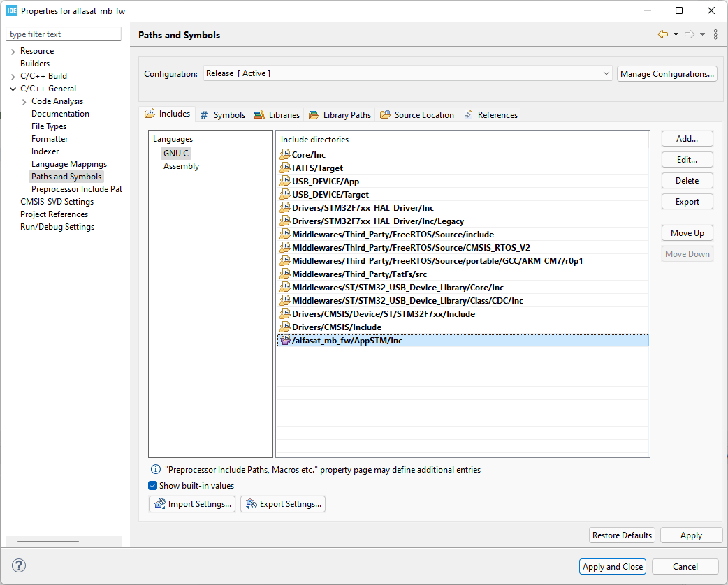The width and height of the screenshot is (728, 585).
Task: Click the Delete button
Action: pyautogui.click(x=687, y=181)
